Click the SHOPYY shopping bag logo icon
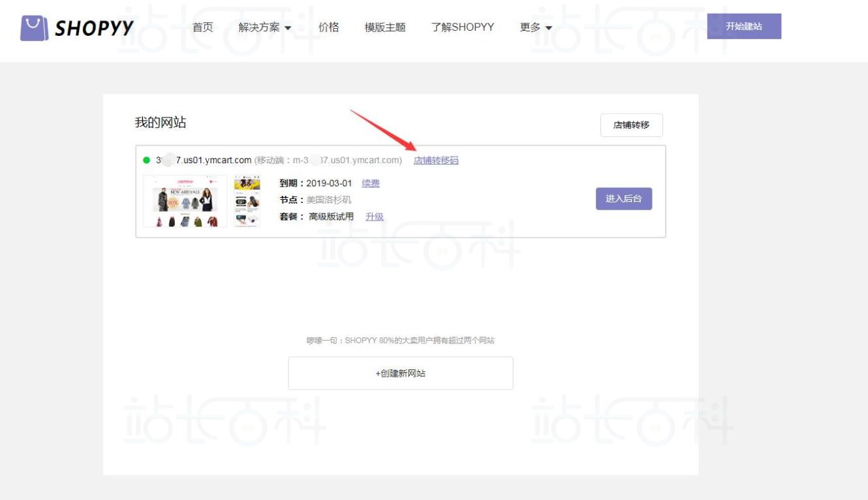 tap(34, 28)
